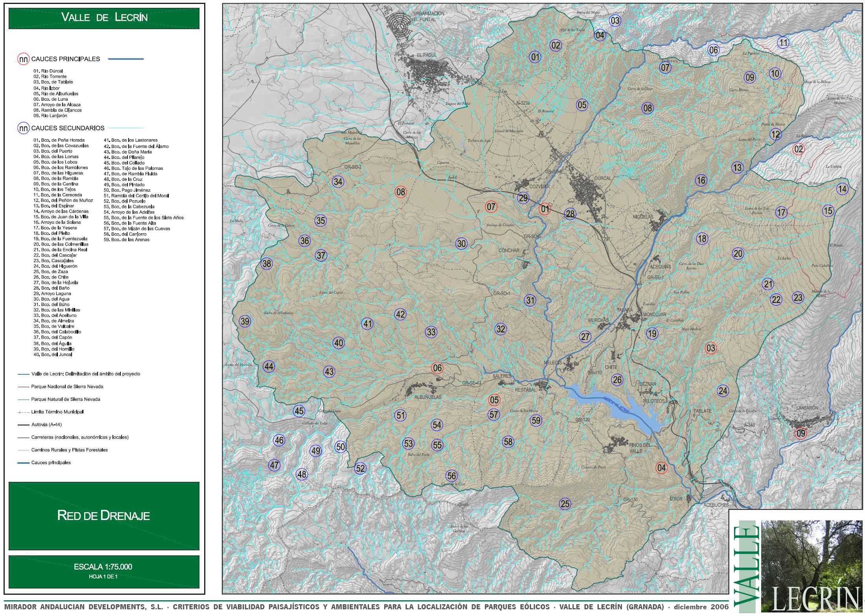Select 'Parque Nacional de Sierra Nevada' legend entry

pyautogui.click(x=67, y=387)
